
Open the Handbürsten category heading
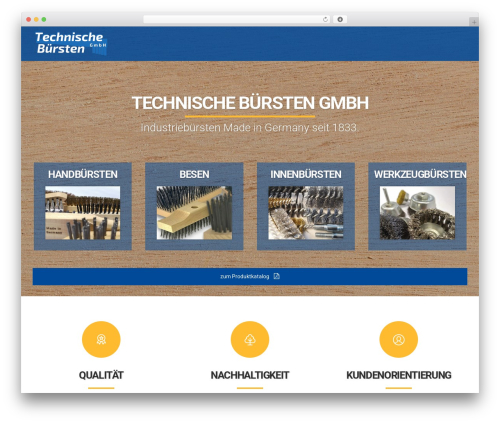click(x=83, y=174)
